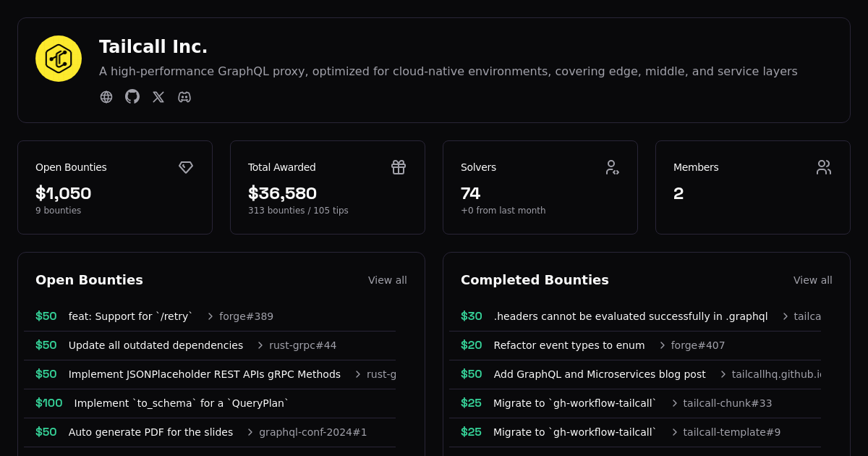Click the Tailcall yellow logo avatar

tap(59, 59)
